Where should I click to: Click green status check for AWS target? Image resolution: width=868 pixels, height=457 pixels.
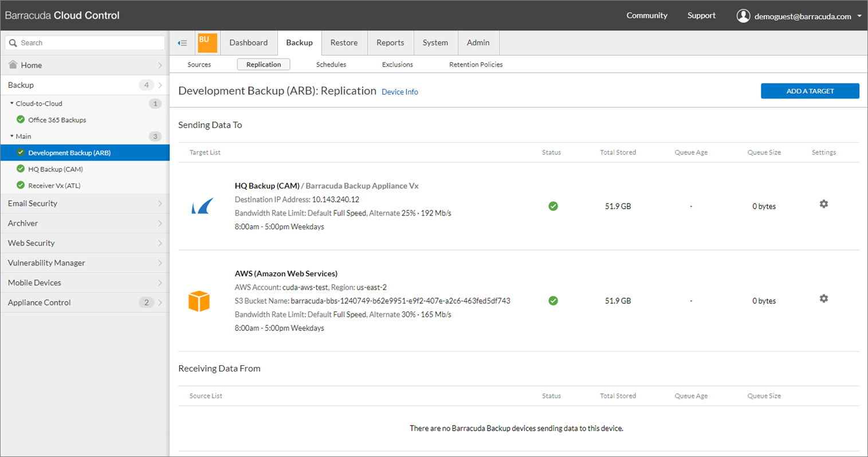coord(553,301)
